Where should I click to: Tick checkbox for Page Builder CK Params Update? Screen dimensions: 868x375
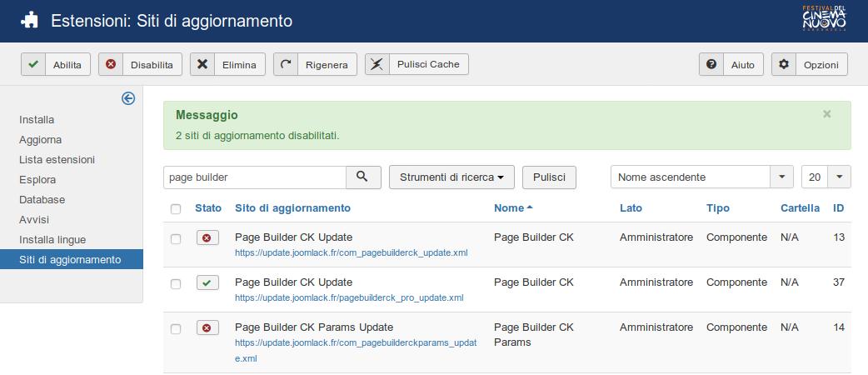tap(176, 329)
